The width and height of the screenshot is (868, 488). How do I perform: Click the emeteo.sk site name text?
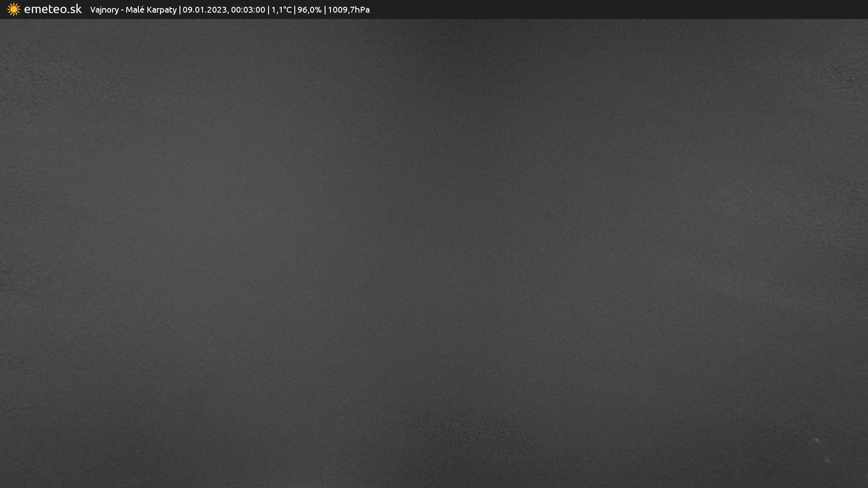(x=52, y=9)
